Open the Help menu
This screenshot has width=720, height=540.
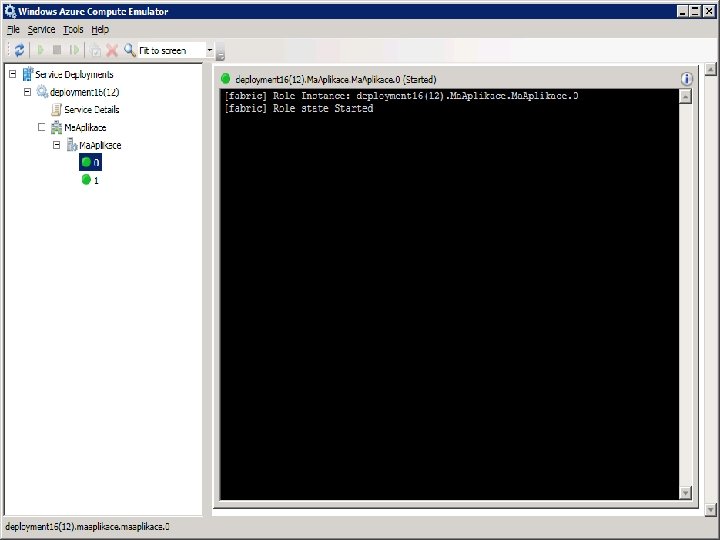pos(100,29)
